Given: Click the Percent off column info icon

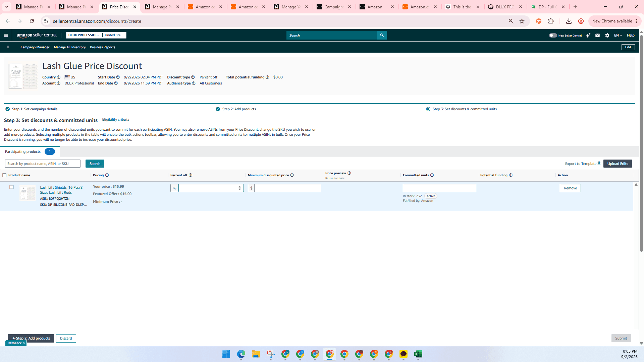Looking at the screenshot, I should pos(191,175).
